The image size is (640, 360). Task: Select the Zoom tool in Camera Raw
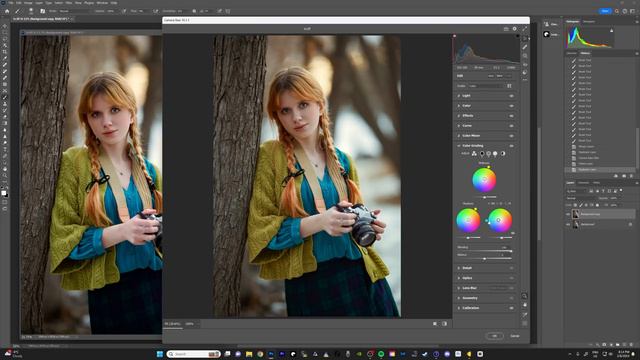point(524,296)
